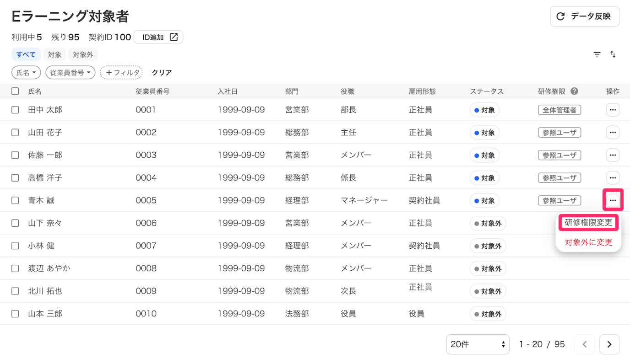Select 研修権限変更 from the menu
The image size is (630, 364).
click(x=588, y=223)
